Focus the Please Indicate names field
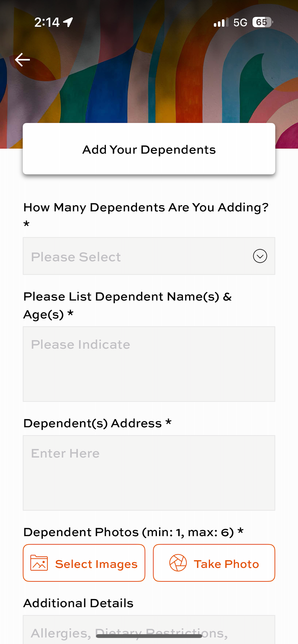The image size is (298, 644). click(x=149, y=364)
